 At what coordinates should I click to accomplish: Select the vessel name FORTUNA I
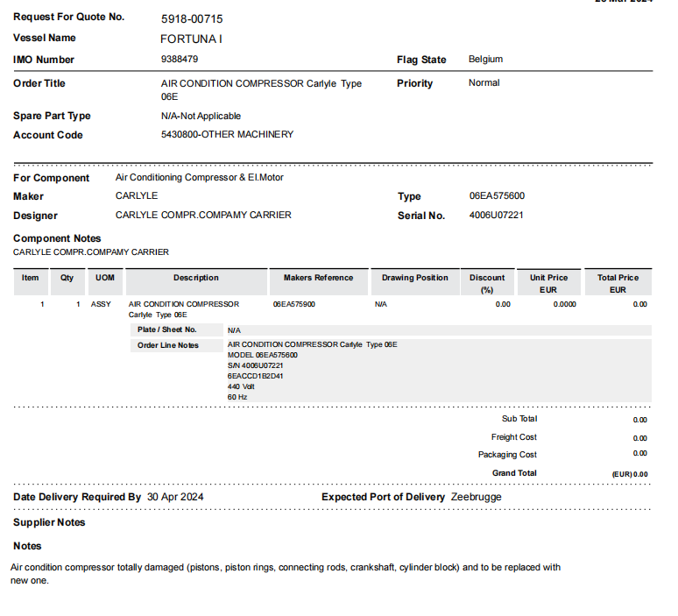click(191, 39)
